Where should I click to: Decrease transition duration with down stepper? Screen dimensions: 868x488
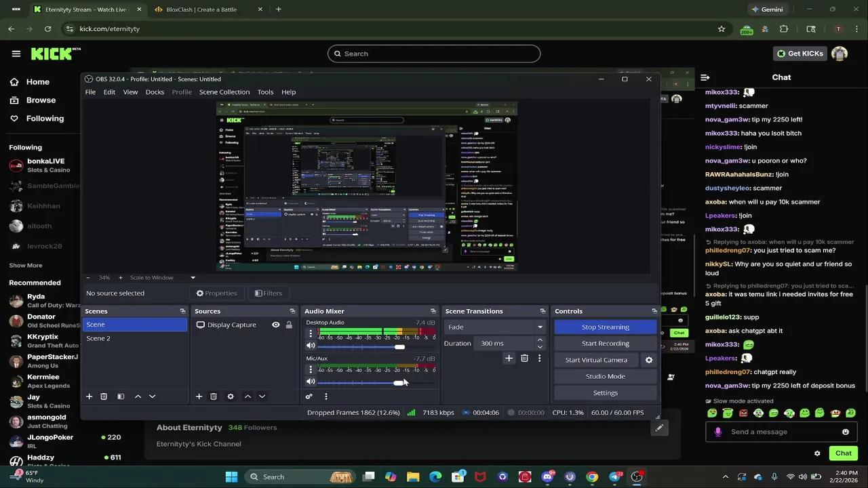[x=540, y=346]
